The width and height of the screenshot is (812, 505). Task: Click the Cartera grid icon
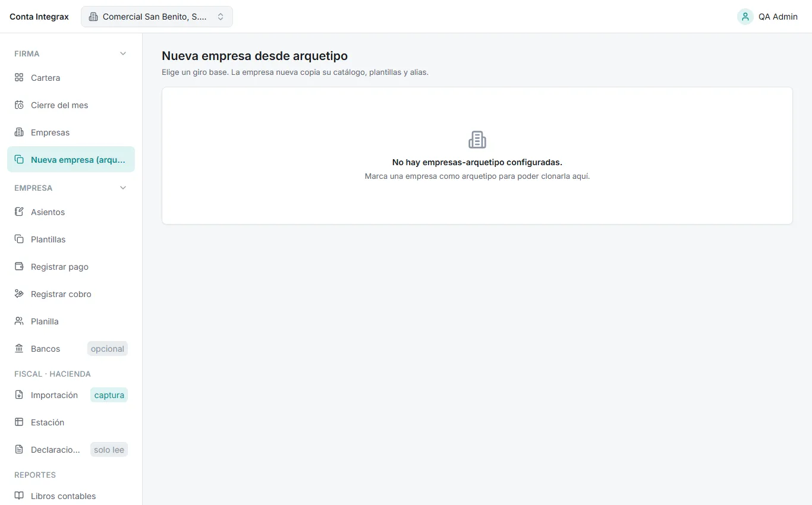[19, 78]
